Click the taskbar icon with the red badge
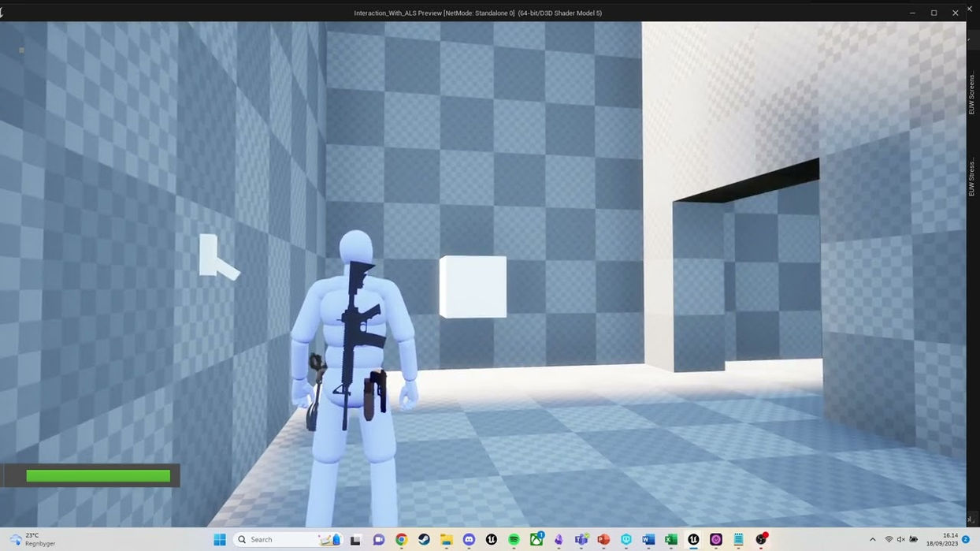The width and height of the screenshot is (980, 551). 761,539
